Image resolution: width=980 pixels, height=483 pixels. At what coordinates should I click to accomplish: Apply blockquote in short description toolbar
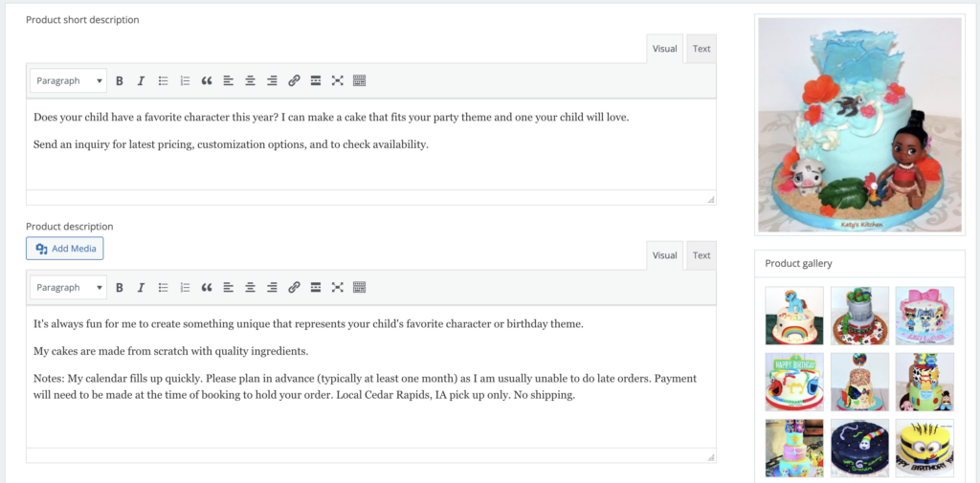(x=207, y=81)
